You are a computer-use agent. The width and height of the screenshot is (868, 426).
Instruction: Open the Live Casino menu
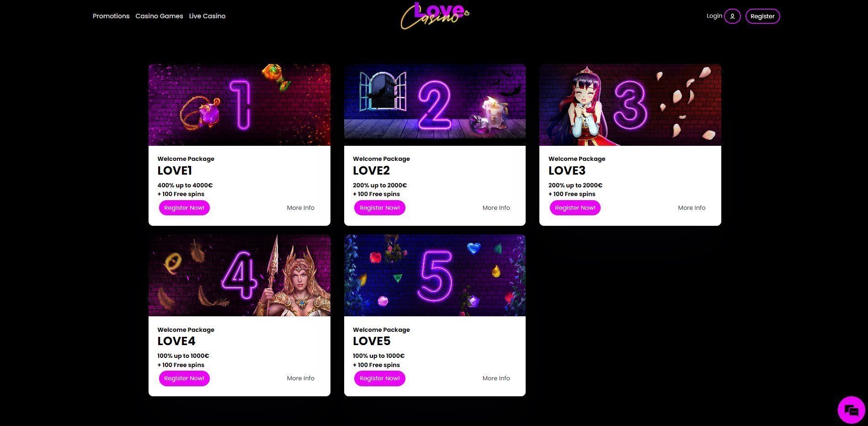(207, 16)
